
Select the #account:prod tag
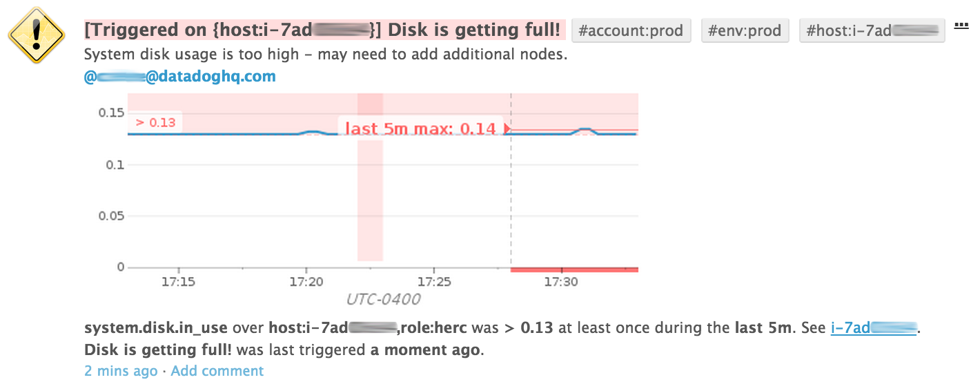631,30
